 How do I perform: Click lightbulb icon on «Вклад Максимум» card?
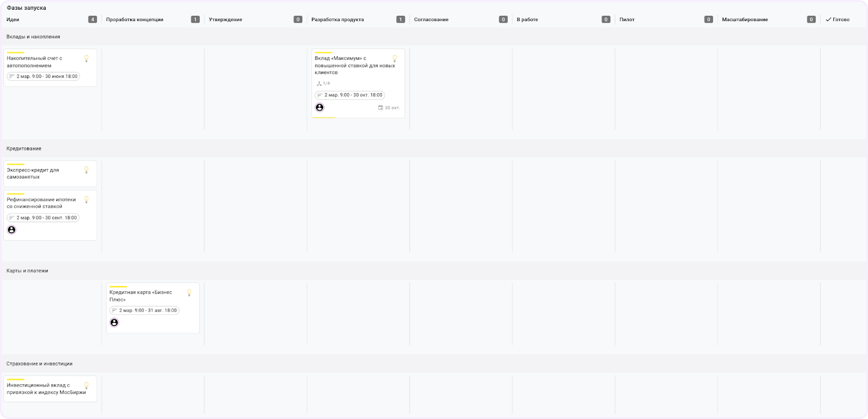[394, 59]
